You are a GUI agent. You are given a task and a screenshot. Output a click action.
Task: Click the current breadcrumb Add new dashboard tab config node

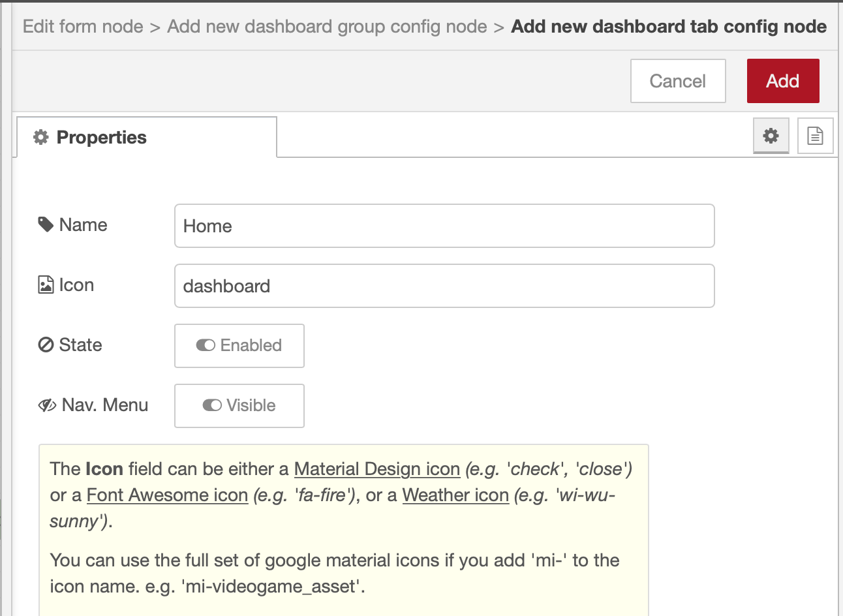click(669, 27)
